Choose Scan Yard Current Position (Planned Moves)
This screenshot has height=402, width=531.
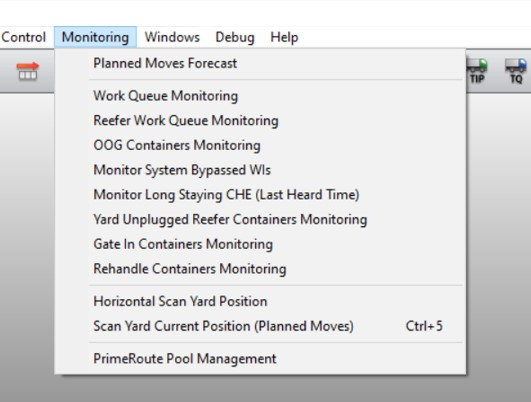point(260,326)
